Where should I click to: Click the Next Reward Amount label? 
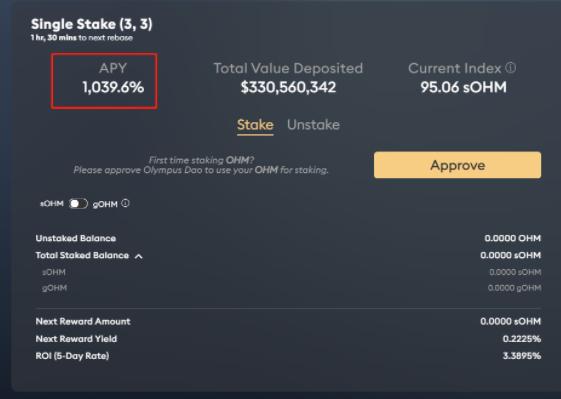pos(83,321)
